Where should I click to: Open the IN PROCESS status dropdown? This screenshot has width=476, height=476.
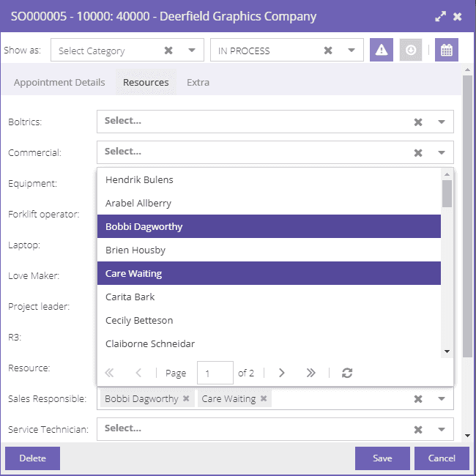pos(352,50)
